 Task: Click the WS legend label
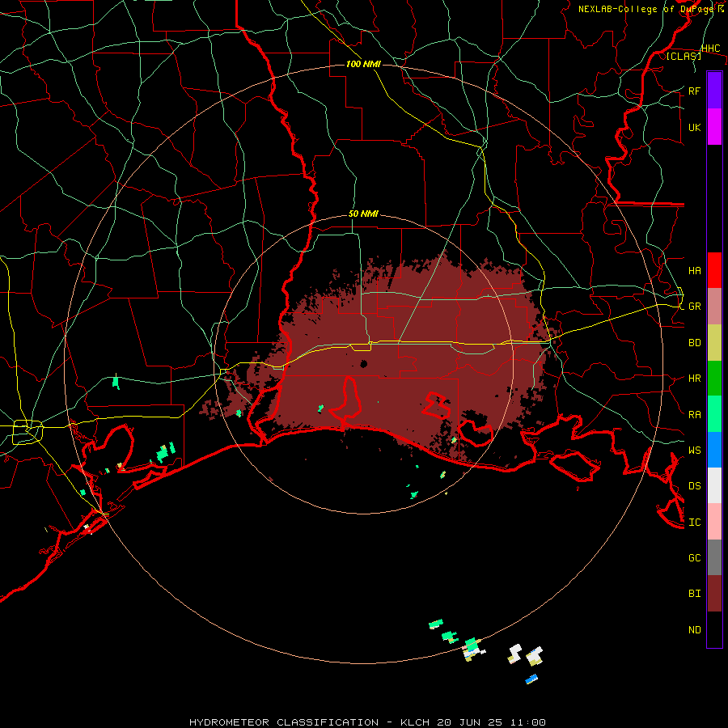(x=694, y=450)
